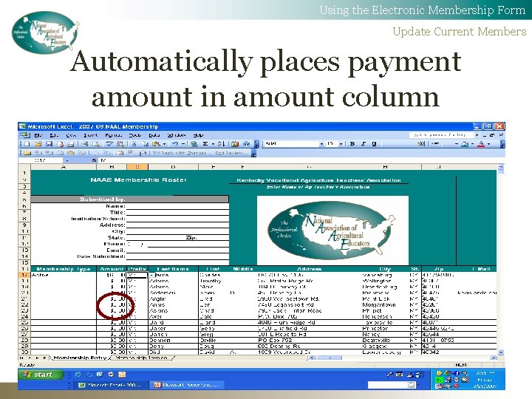Image resolution: width=532 pixels, height=399 pixels.
Task: Save the workbook with the floppy disk icon
Action: [49, 144]
